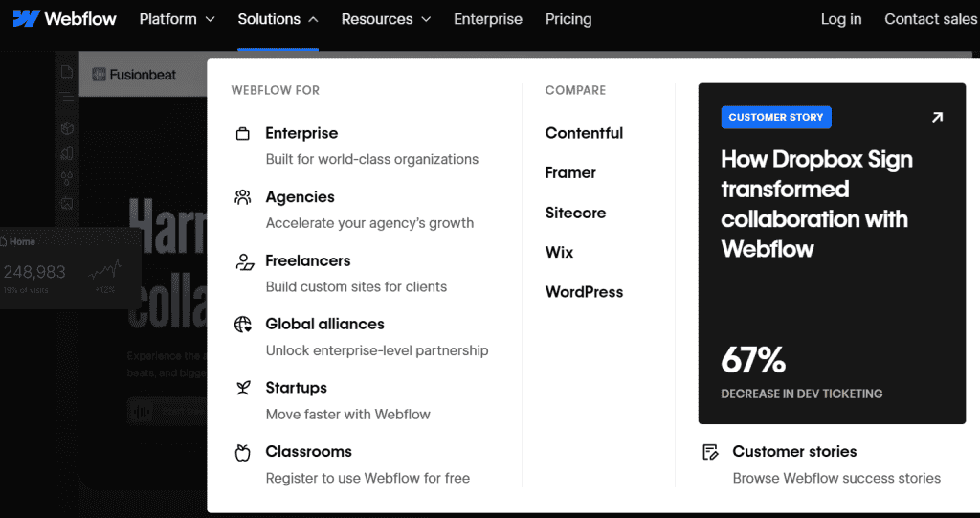The height and width of the screenshot is (518, 980).
Task: Click the Enterprise briefcase icon
Action: click(x=243, y=134)
